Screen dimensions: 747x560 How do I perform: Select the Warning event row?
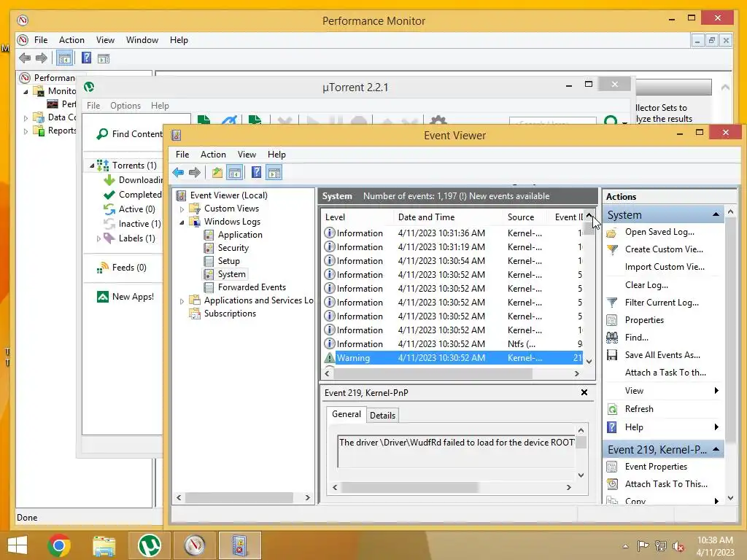[x=452, y=358]
